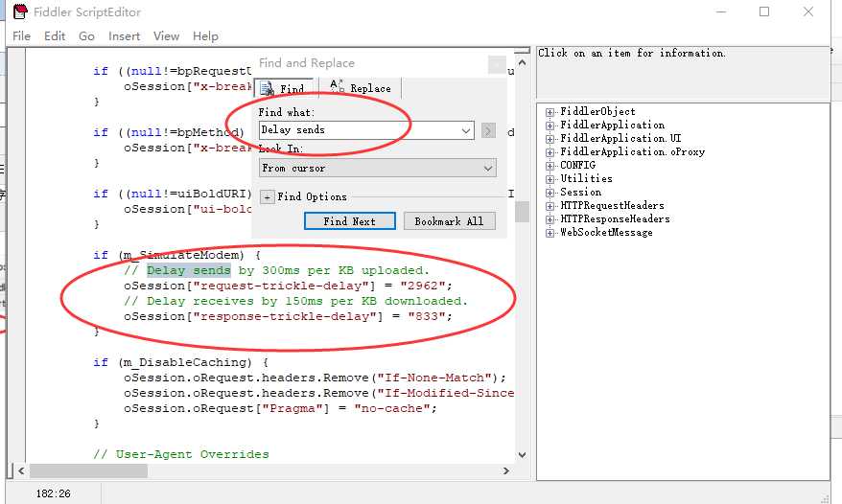Open the View menu
Viewport: 842px width, 504px height.
coord(167,36)
